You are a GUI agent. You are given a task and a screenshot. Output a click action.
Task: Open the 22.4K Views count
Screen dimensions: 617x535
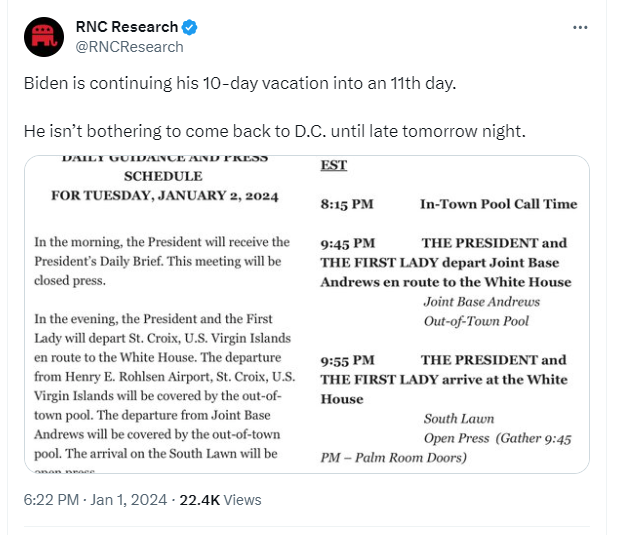pyautogui.click(x=220, y=500)
